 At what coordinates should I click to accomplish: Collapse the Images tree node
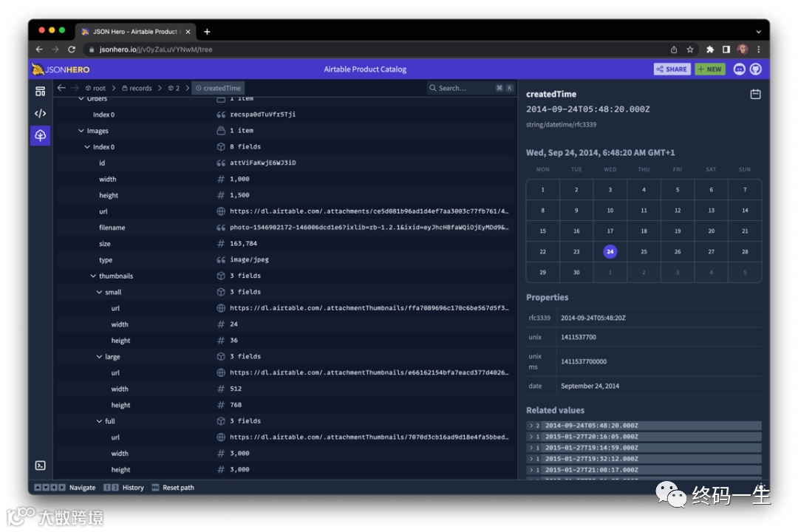pyautogui.click(x=81, y=131)
